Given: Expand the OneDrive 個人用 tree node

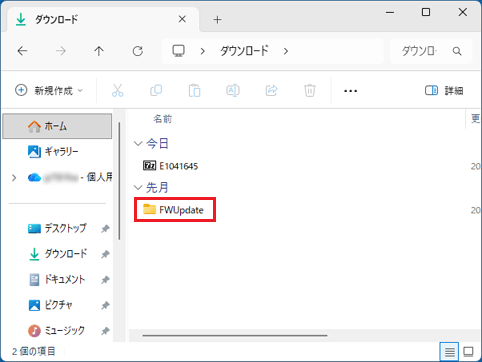Looking at the screenshot, I should tap(14, 178).
